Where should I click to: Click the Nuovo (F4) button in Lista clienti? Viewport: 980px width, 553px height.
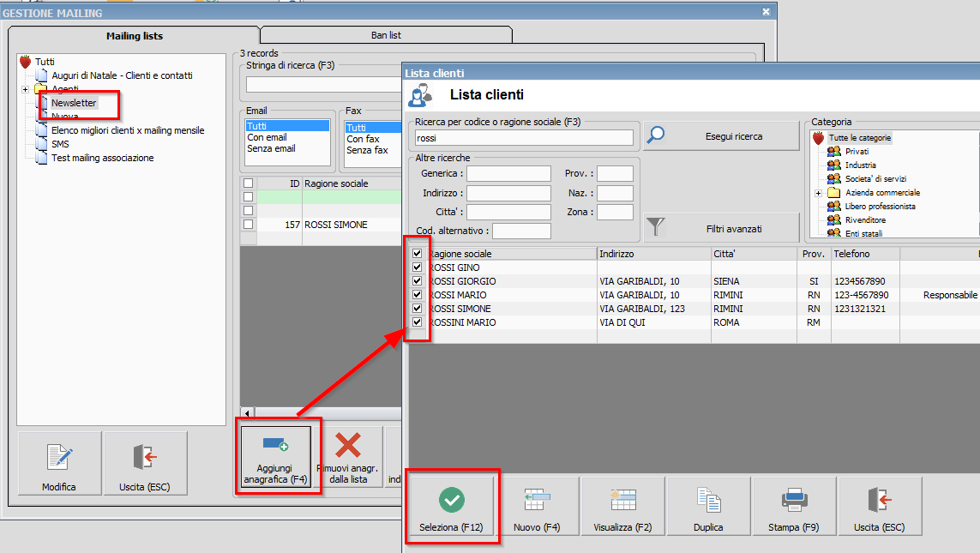pos(537,506)
